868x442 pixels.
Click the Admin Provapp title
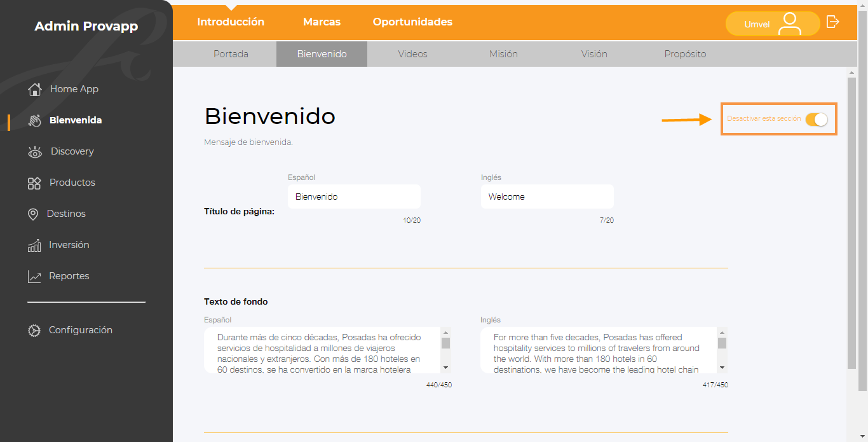coord(86,26)
